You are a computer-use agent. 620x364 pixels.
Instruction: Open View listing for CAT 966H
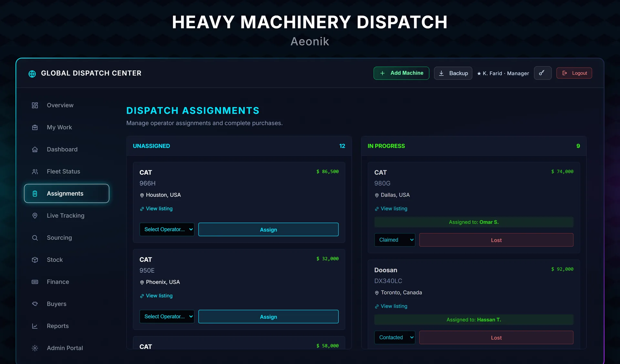(156, 209)
